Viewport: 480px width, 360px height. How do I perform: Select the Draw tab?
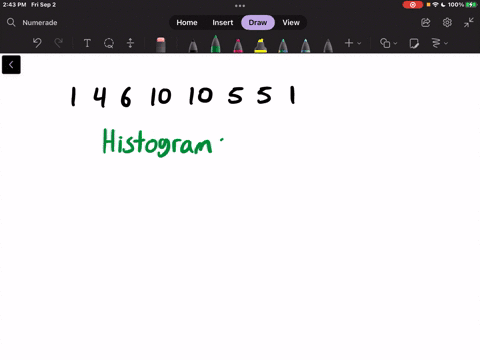[258, 23]
